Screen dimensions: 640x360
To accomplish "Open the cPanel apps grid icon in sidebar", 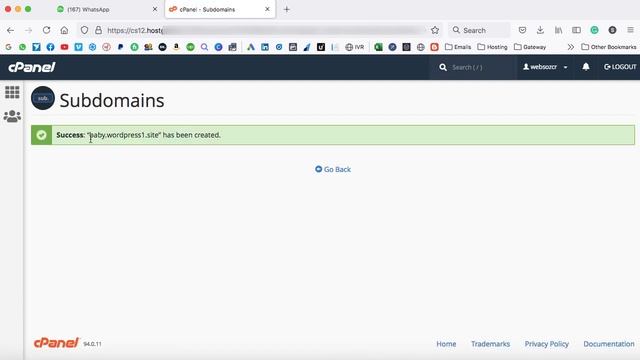I will (x=12, y=92).
